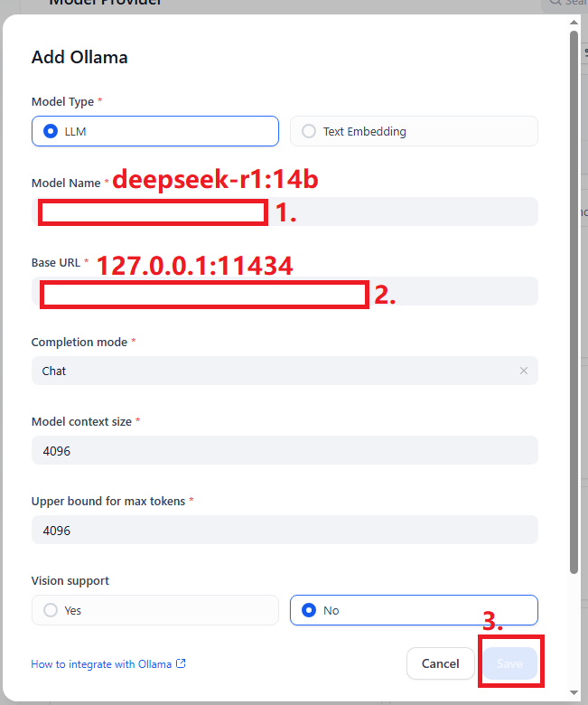588x705 pixels.
Task: Select the Text Embedding model type
Action: pos(414,131)
